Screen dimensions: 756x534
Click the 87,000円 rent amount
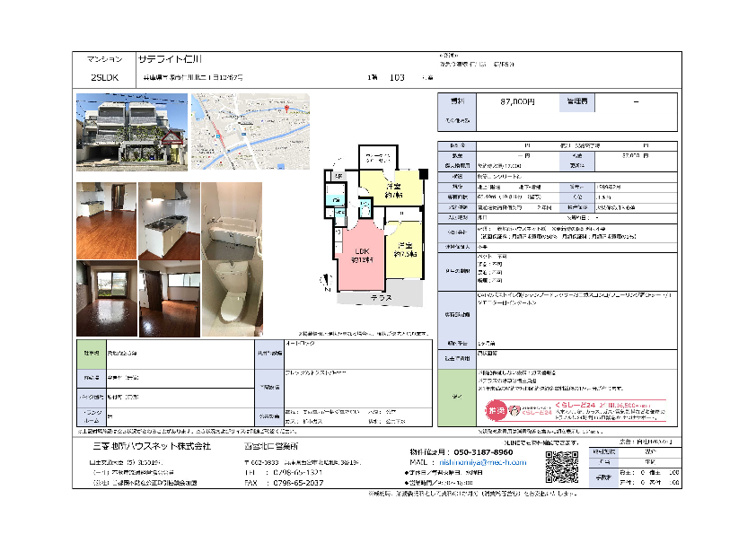pos(517,102)
